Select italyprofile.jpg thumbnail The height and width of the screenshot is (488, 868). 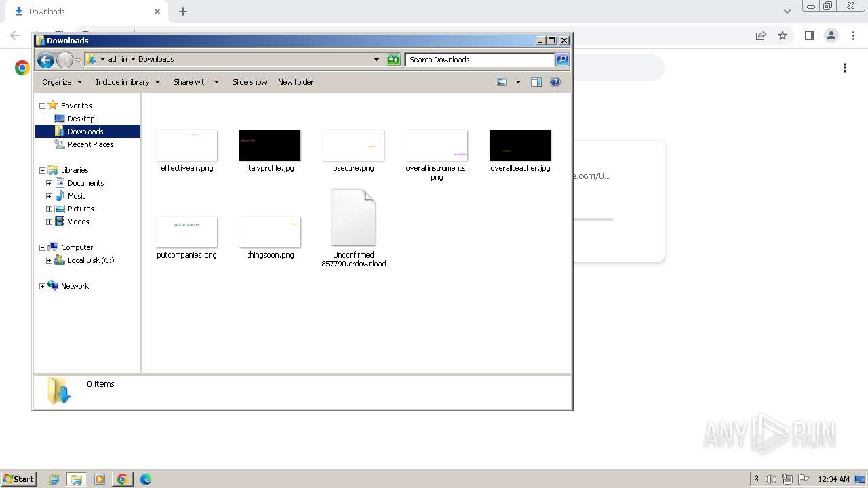tap(270, 145)
